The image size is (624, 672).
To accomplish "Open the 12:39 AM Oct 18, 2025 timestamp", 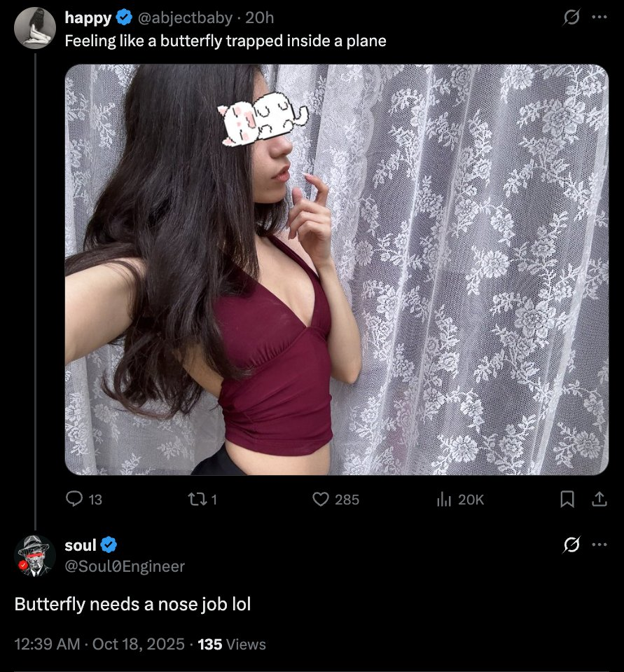I will click(99, 644).
